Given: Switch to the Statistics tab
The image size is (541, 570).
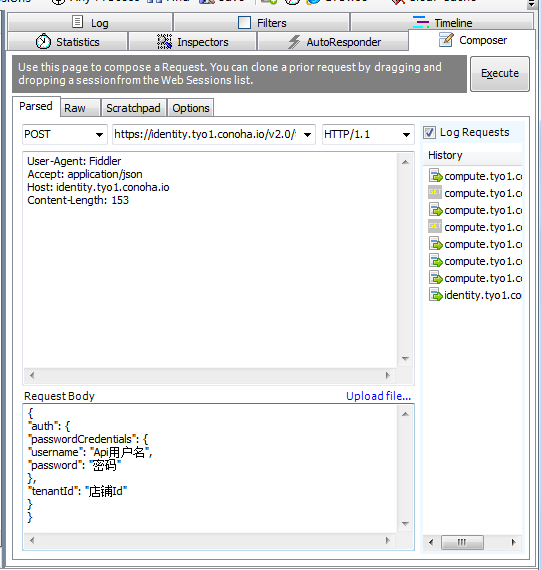Looking at the screenshot, I should coord(68,42).
